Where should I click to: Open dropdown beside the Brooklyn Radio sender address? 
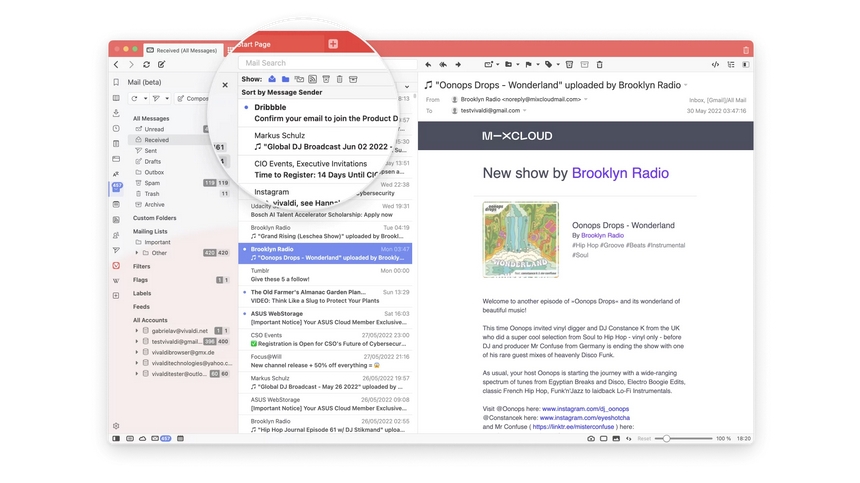(586, 99)
